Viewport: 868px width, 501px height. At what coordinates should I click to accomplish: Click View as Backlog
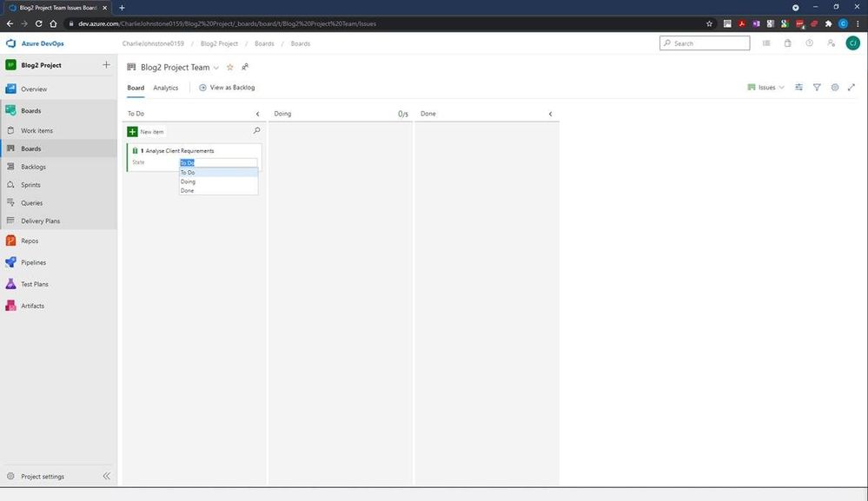tap(227, 88)
